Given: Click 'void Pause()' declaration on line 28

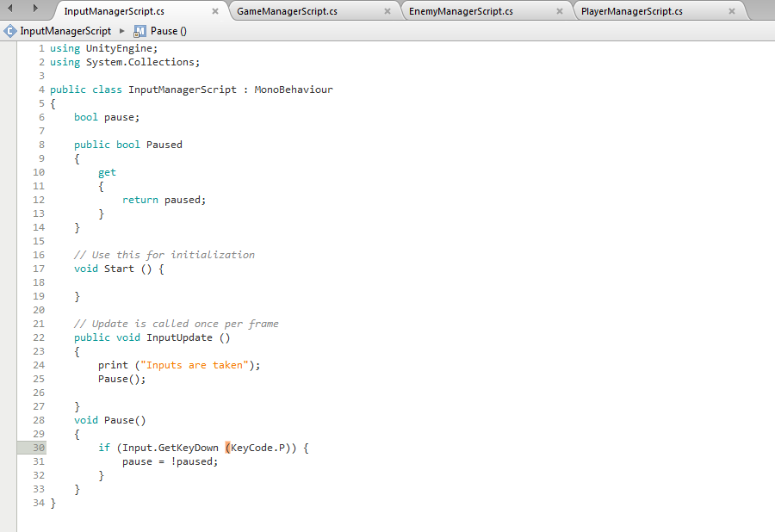Looking at the screenshot, I should (x=109, y=420).
